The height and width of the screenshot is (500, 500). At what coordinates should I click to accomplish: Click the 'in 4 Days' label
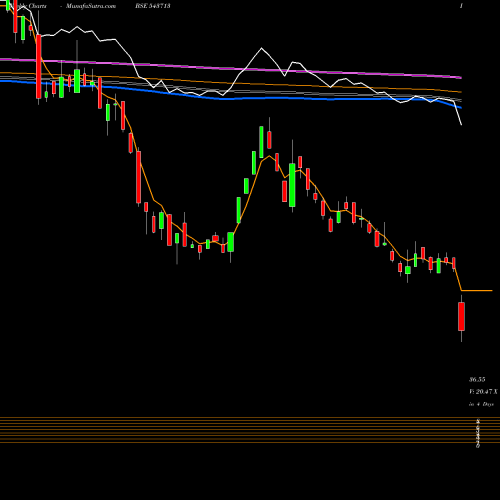[x=481, y=404]
